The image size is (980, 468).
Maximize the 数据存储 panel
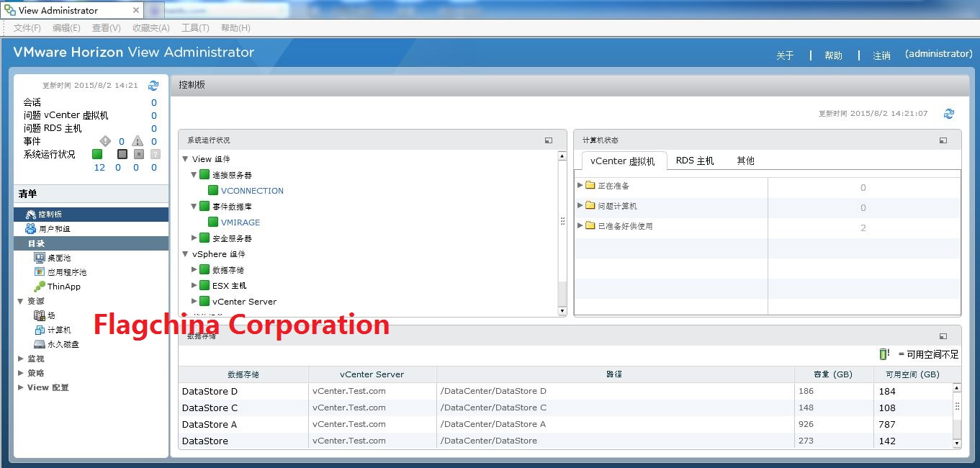[x=943, y=336]
